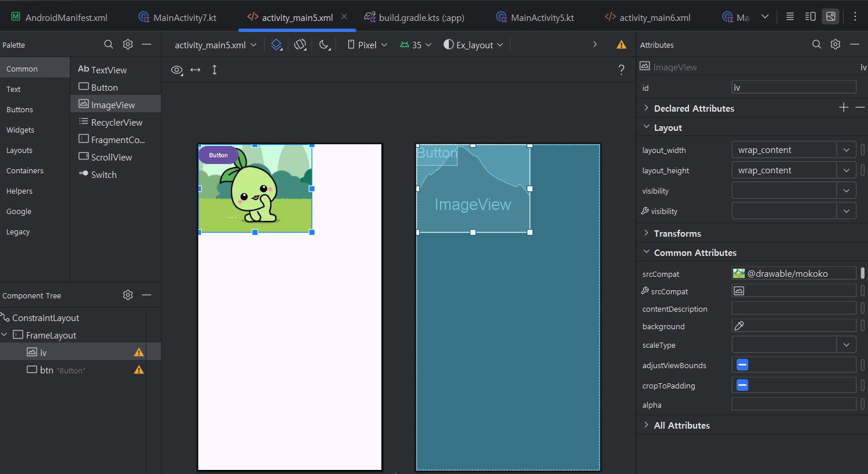Toggle night mode moon icon
868x474 pixels.
pyautogui.click(x=324, y=45)
